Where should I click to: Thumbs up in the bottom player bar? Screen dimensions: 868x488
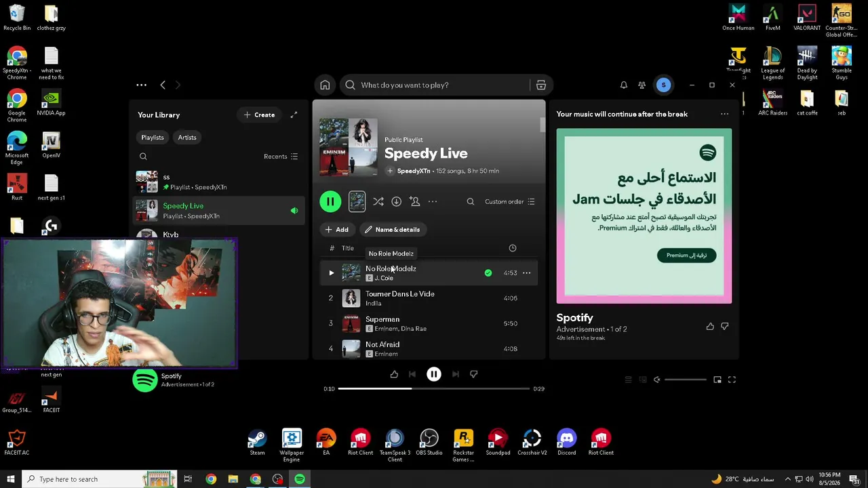pos(394,374)
